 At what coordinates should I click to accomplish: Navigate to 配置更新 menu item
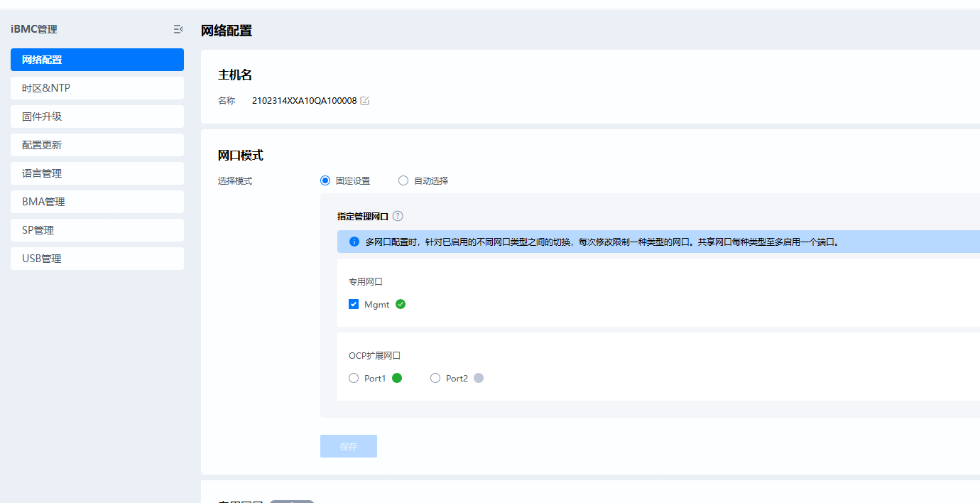[x=97, y=145]
